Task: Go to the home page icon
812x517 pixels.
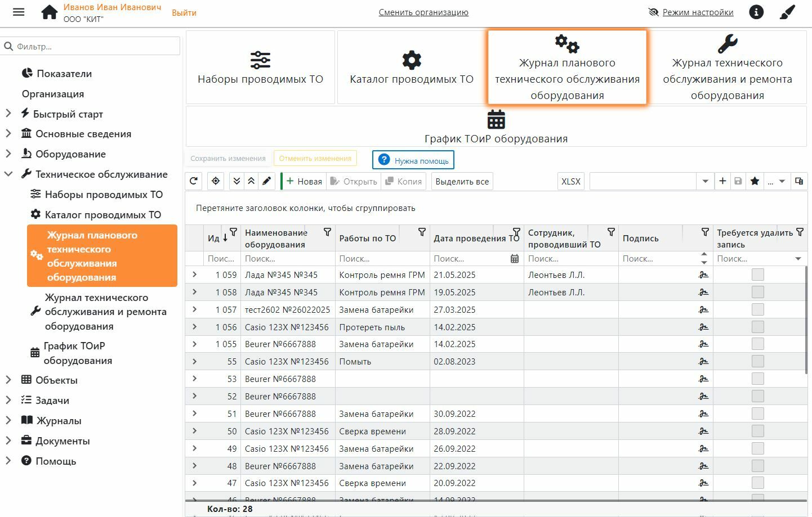Action: (50, 12)
